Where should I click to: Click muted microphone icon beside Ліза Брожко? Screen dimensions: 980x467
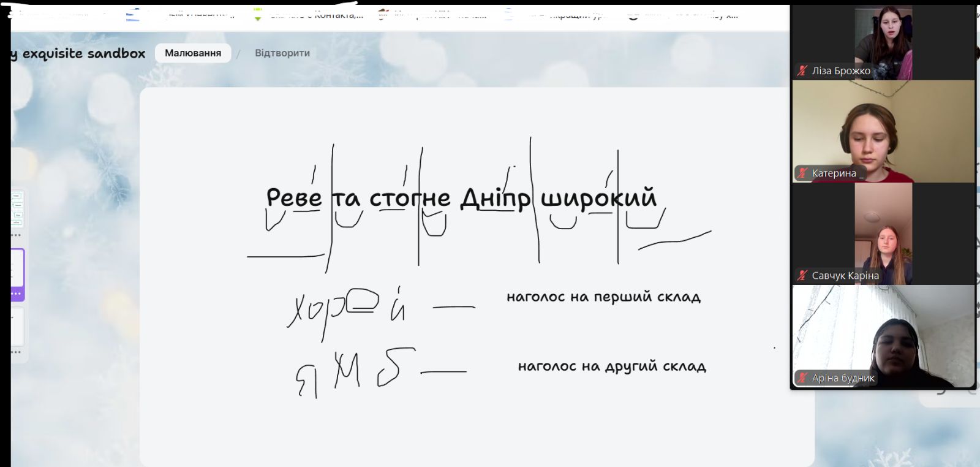tap(802, 71)
